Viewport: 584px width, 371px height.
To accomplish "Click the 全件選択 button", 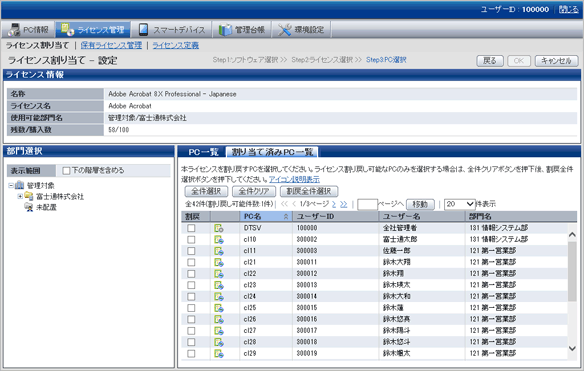I will pyautogui.click(x=206, y=191).
